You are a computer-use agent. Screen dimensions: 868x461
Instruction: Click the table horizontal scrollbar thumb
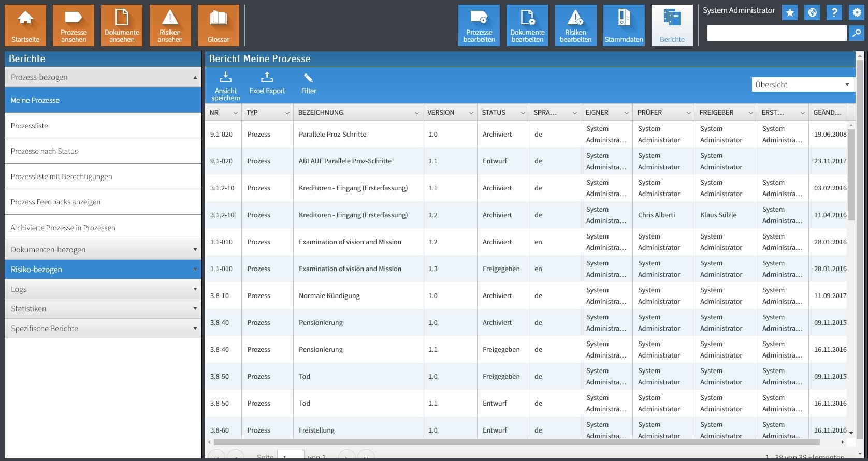pos(517,442)
